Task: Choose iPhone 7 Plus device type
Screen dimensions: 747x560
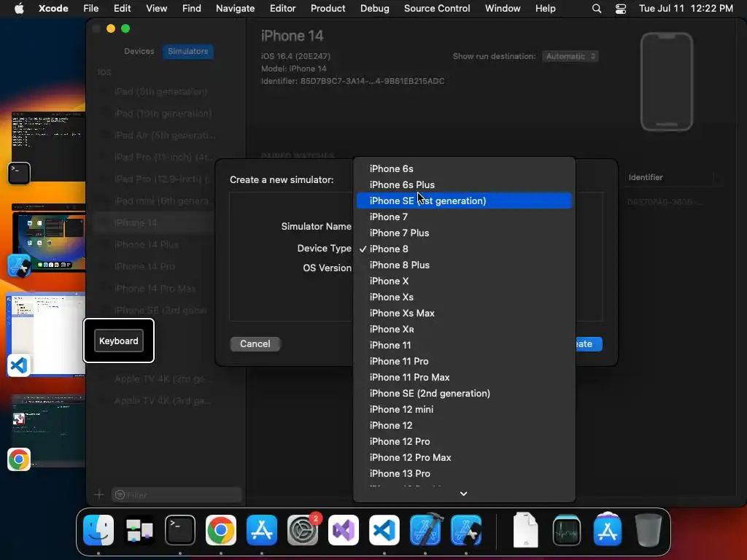Action: [x=464, y=233]
